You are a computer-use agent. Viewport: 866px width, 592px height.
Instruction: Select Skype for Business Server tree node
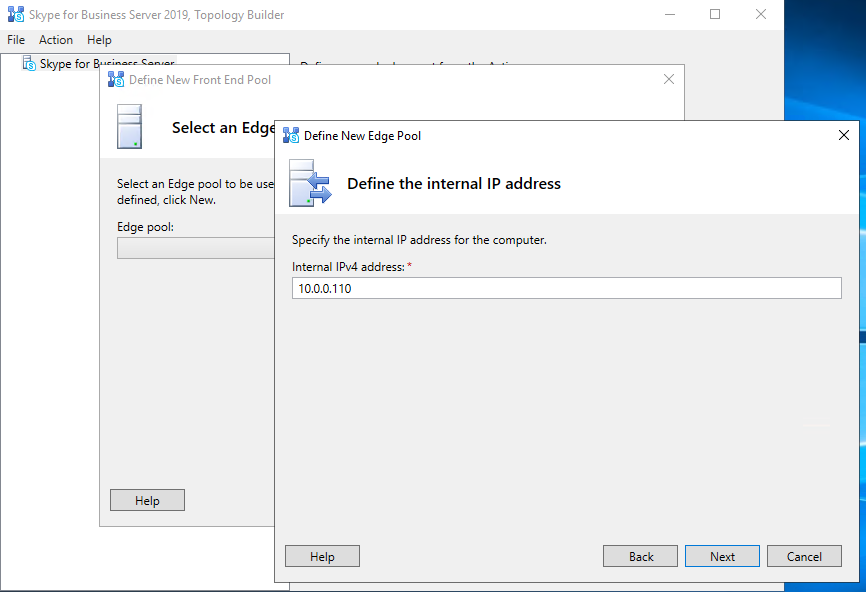[106, 63]
